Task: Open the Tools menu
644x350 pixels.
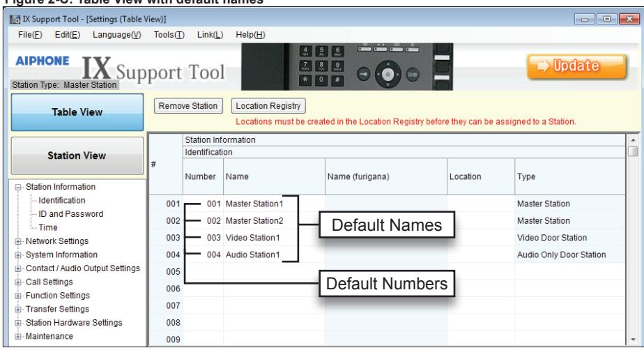Action: [x=169, y=35]
